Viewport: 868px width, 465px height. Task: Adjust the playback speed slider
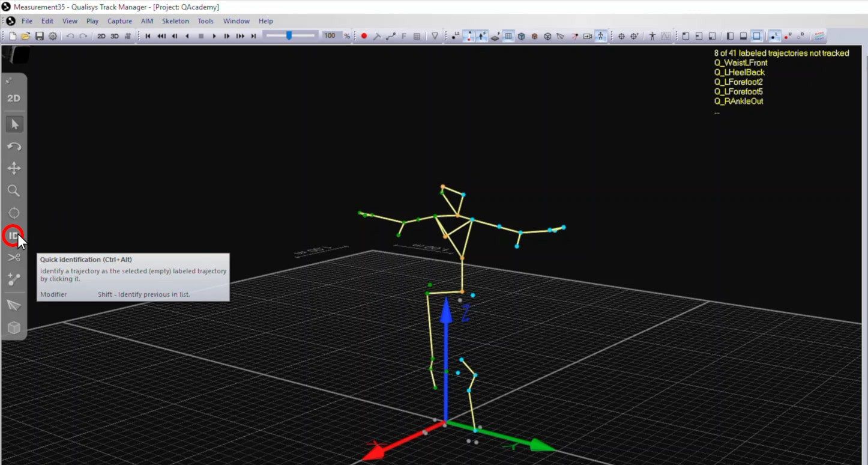point(291,36)
